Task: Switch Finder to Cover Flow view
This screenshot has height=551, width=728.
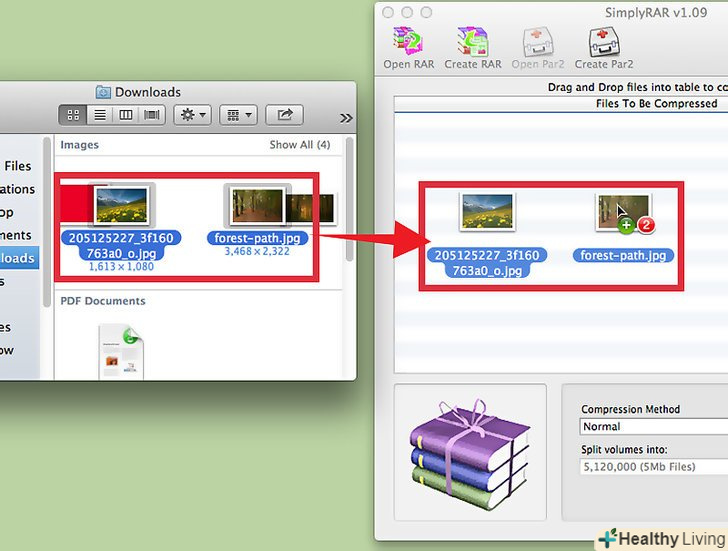Action: [x=152, y=115]
